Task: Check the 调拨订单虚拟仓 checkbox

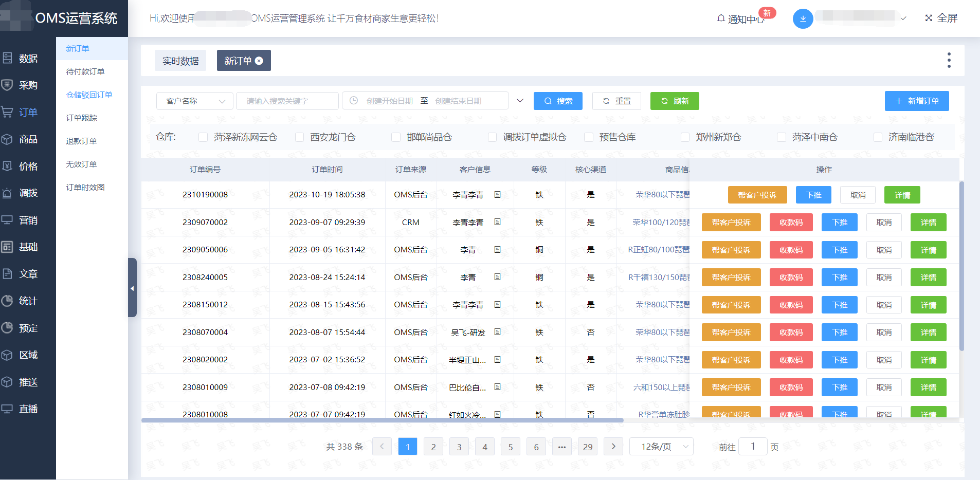Action: [x=492, y=137]
